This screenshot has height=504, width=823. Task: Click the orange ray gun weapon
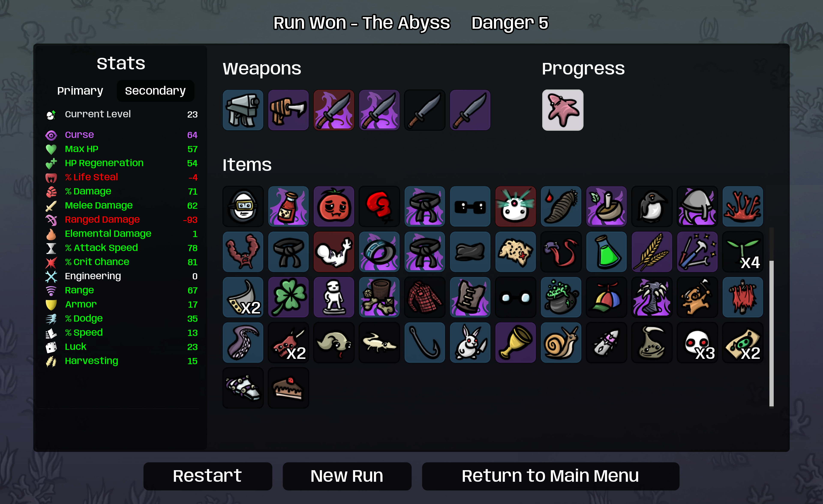tap(288, 110)
